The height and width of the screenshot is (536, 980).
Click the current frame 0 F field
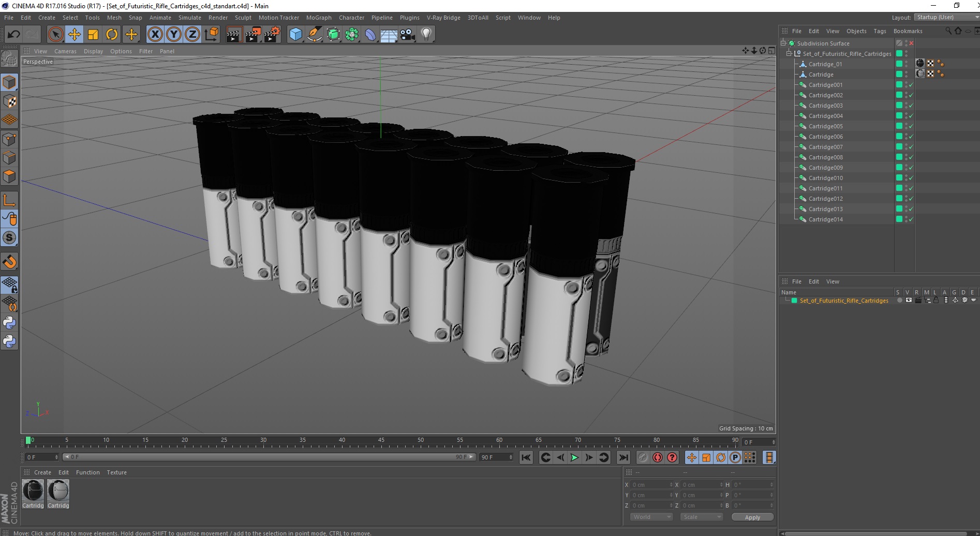pos(42,457)
